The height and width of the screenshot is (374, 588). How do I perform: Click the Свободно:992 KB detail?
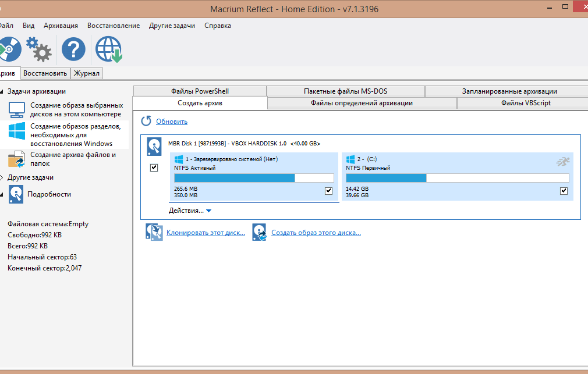coord(34,235)
